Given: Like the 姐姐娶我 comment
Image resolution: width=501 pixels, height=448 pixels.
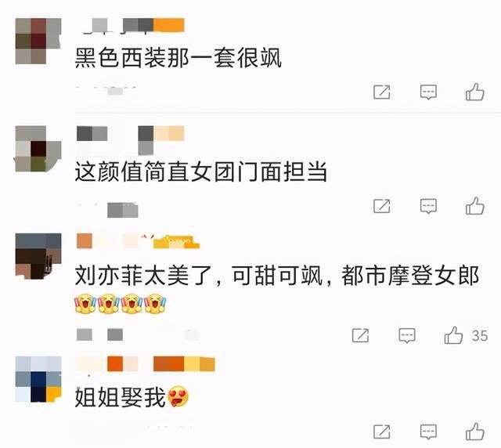Looking at the screenshot, I should click(475, 432).
